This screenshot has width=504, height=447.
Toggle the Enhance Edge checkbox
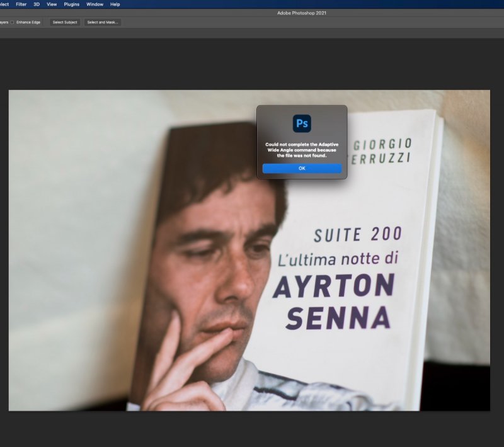click(13, 22)
